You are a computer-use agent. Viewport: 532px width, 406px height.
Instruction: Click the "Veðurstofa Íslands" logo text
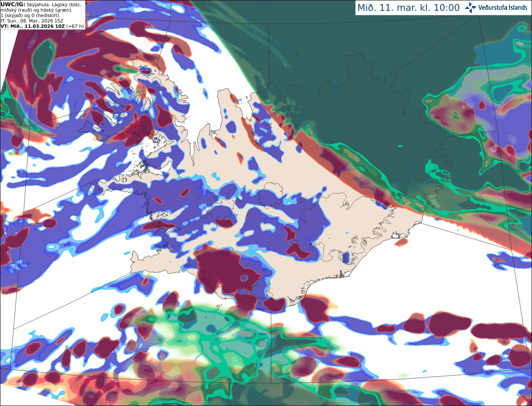pyautogui.click(x=502, y=7)
